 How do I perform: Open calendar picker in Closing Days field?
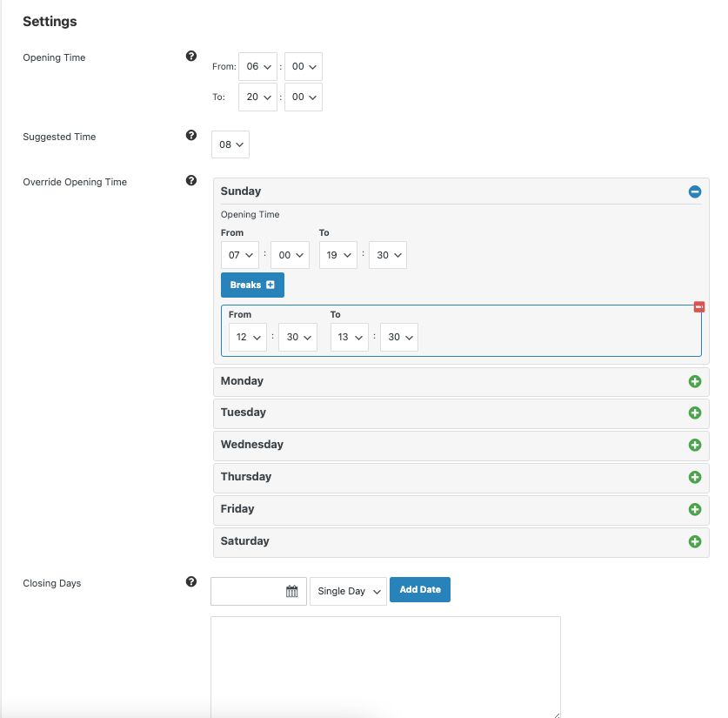(x=291, y=591)
